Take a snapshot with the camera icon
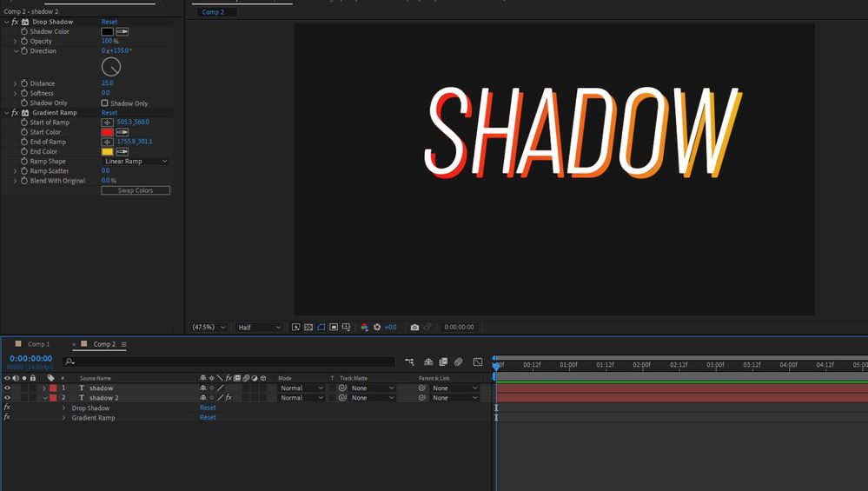 tap(414, 327)
